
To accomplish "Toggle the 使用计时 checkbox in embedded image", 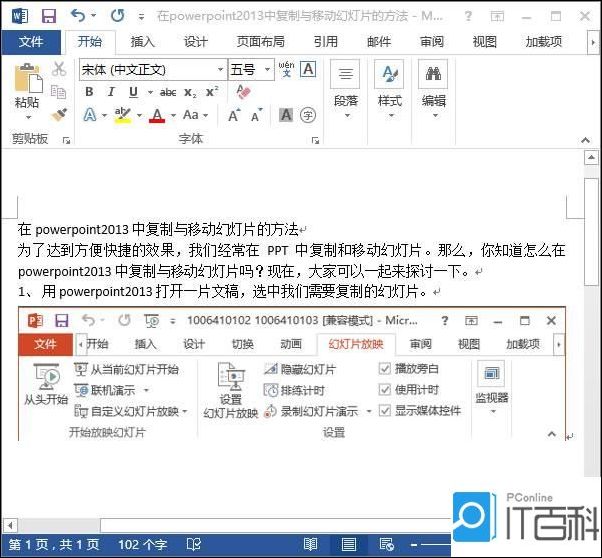I will click(385, 390).
